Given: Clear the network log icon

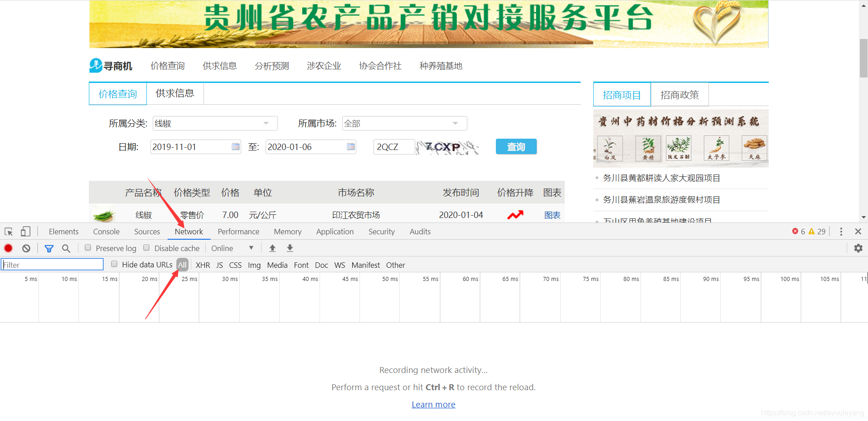Looking at the screenshot, I should pyautogui.click(x=26, y=248).
